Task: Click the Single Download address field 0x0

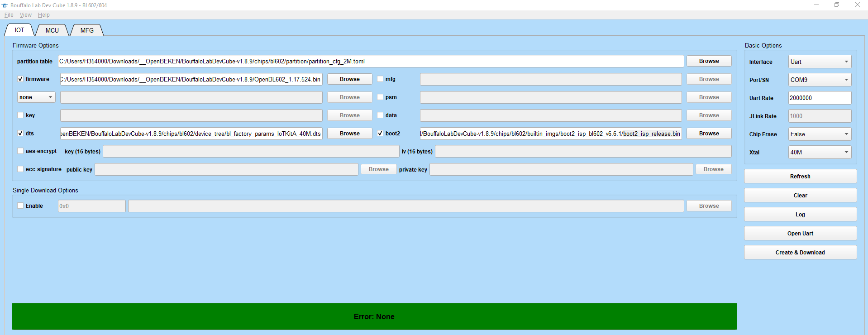Action: click(91, 206)
